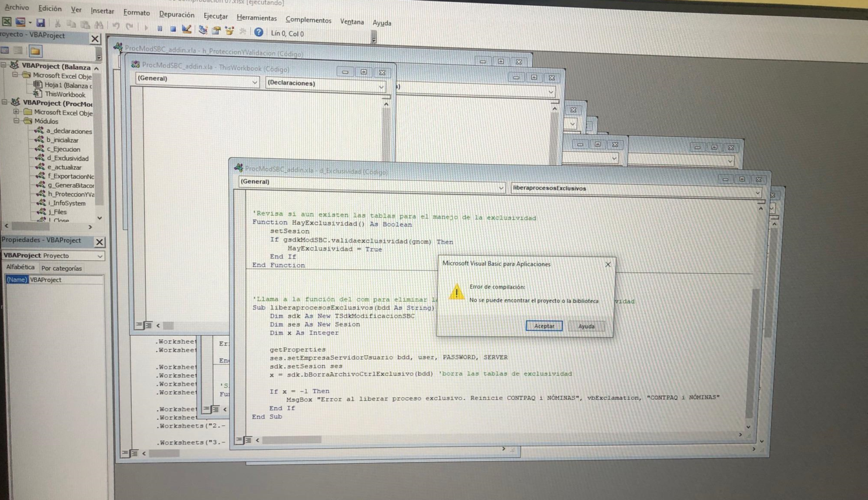Save ProcModSBC_addin.xla via the Save icon
Image resolution: width=868 pixels, height=500 pixels.
click(x=41, y=23)
